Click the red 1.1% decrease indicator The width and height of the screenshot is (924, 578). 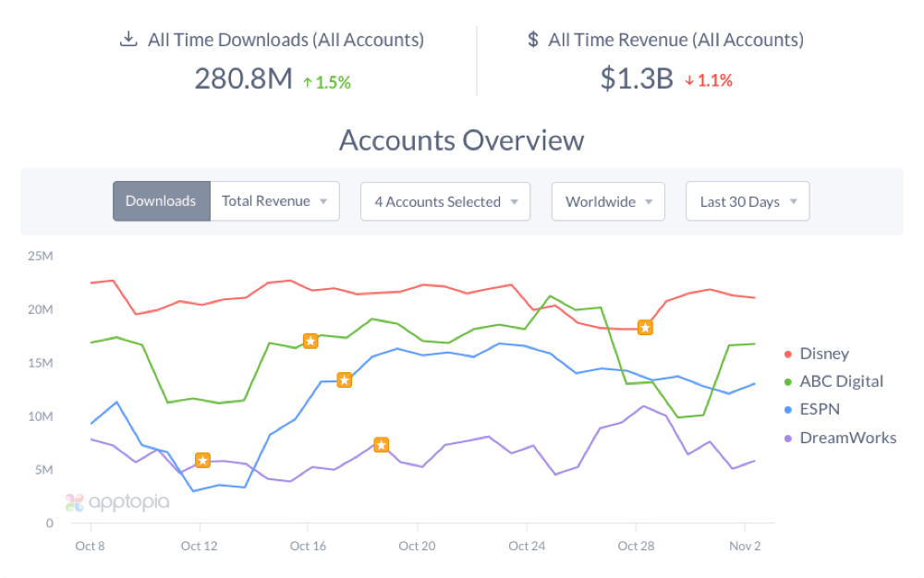pyautogui.click(x=709, y=80)
